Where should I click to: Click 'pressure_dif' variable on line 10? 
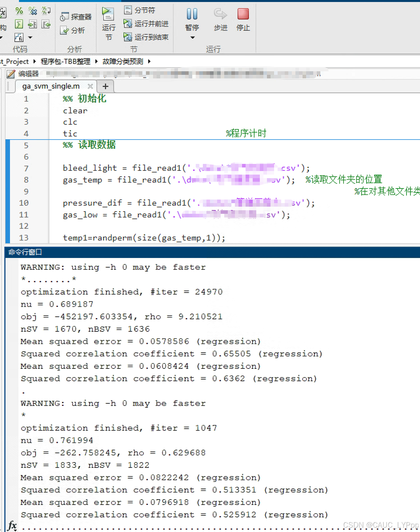(93, 203)
